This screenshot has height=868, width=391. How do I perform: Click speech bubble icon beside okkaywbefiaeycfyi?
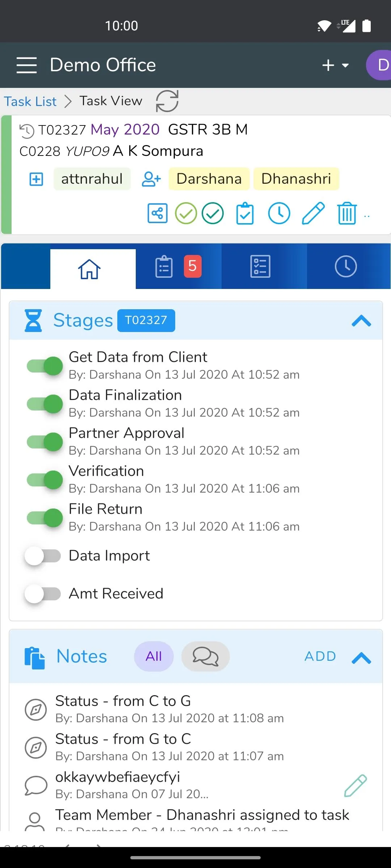point(35,785)
